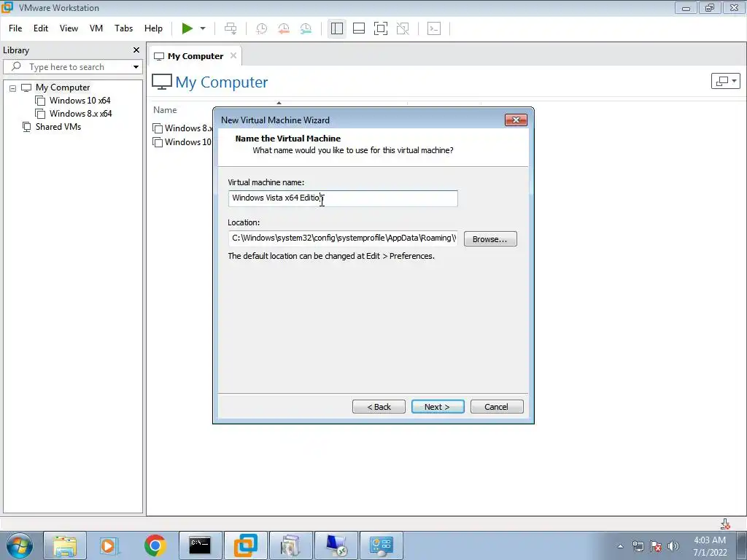Click the Remote Desktop taskbar icon
Viewport: 747px width, 560px height.
click(x=336, y=545)
